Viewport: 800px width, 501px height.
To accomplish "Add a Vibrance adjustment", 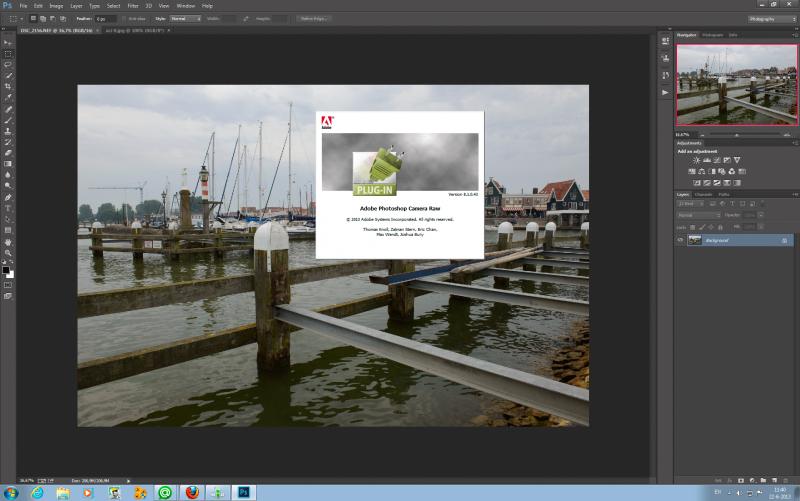I will (737, 160).
